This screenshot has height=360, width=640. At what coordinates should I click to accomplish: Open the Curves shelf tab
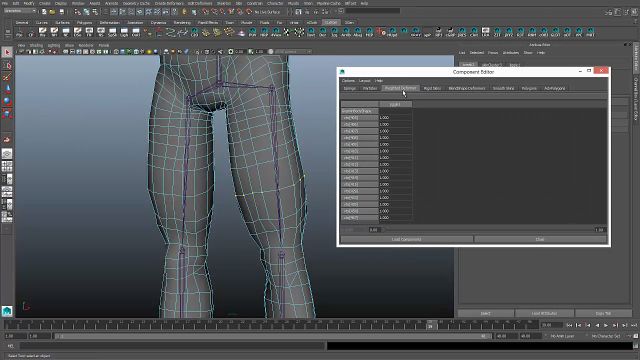42,22
